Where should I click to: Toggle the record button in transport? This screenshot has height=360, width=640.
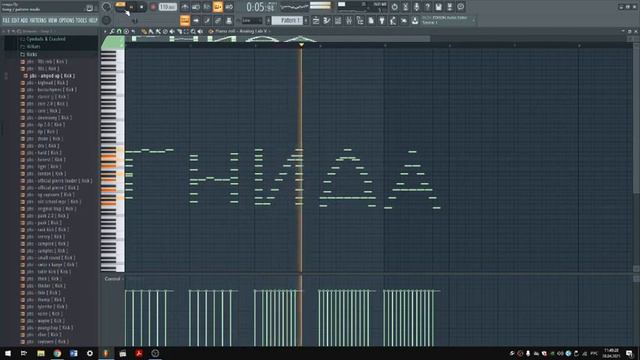click(153, 7)
